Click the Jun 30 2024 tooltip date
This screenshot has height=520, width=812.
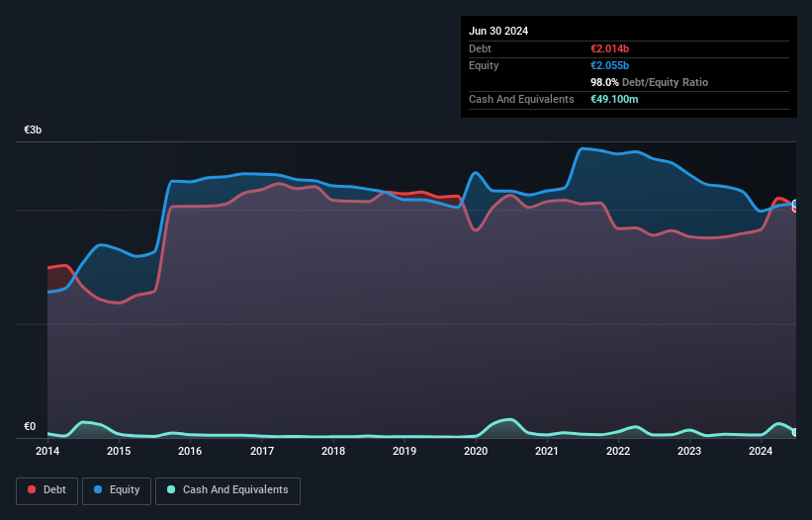coord(498,31)
